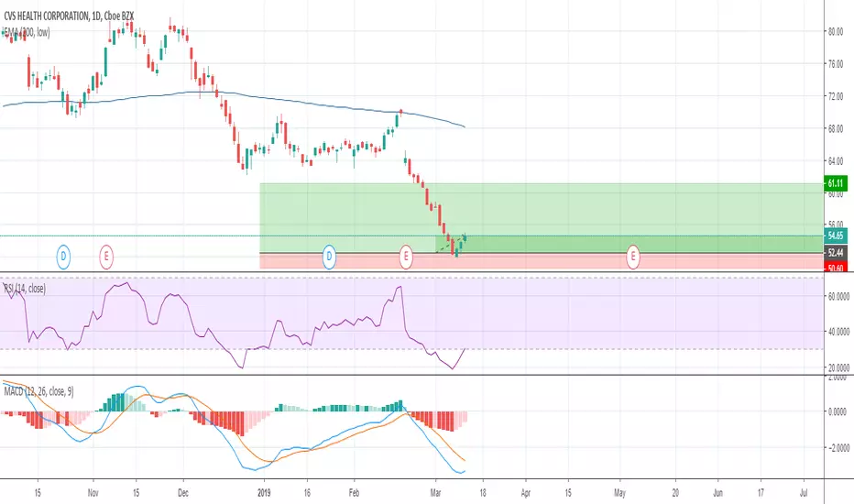Select the MACD (12, 26, close, 9) label
The height and width of the screenshot is (504, 854).
38,391
